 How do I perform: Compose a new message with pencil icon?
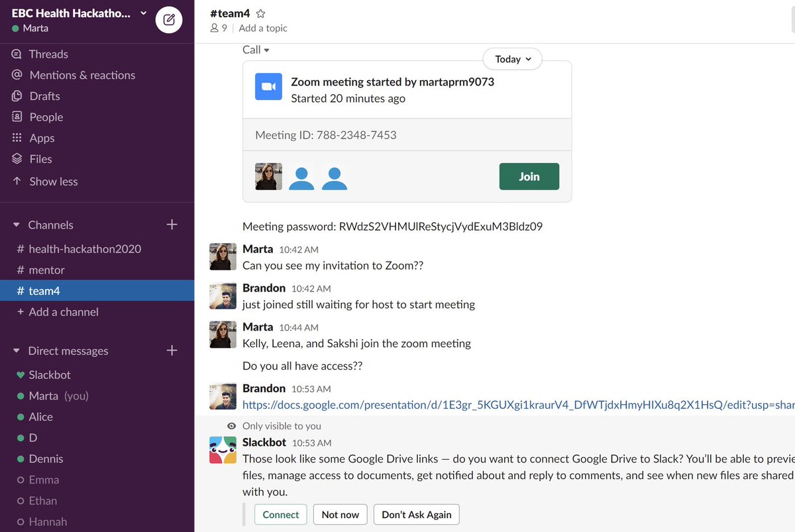pyautogui.click(x=169, y=20)
